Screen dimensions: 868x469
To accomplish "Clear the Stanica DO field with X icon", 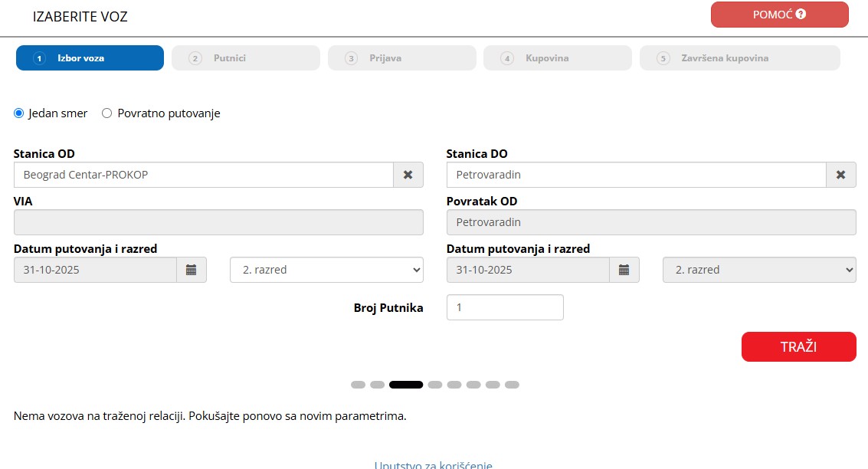I will click(x=840, y=175).
